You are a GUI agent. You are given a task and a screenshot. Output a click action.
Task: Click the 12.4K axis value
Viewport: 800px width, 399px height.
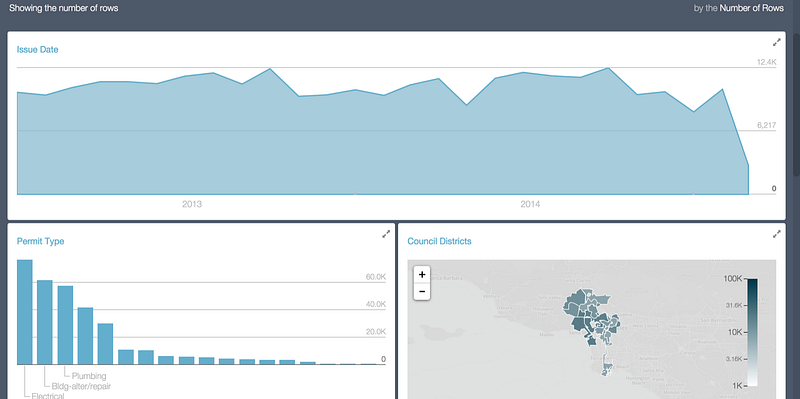[x=766, y=62]
